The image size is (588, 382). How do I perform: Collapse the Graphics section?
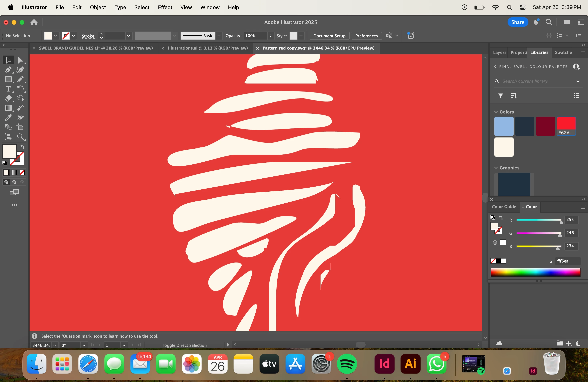point(496,168)
